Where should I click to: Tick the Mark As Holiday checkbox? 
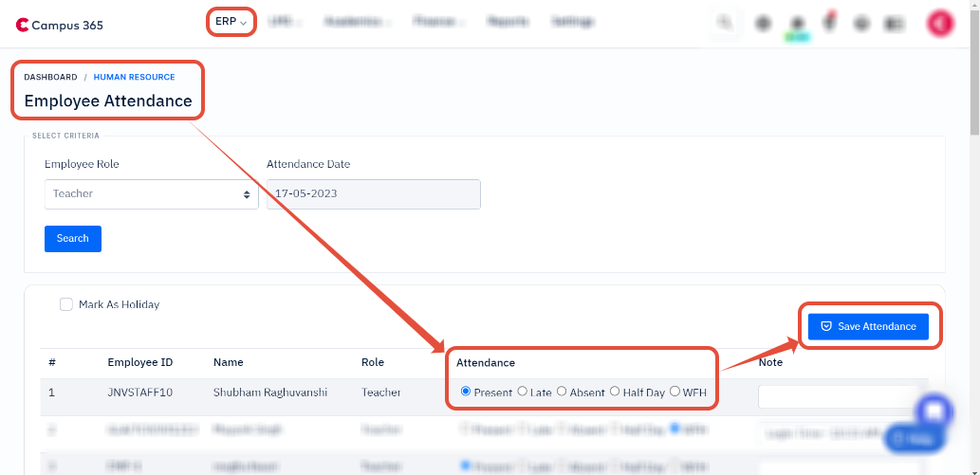click(x=66, y=304)
